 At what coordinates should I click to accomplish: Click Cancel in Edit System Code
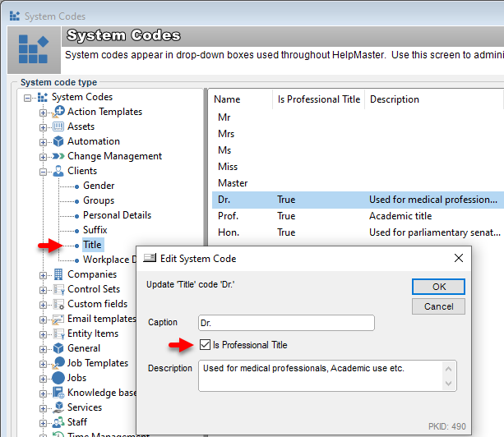[438, 306]
